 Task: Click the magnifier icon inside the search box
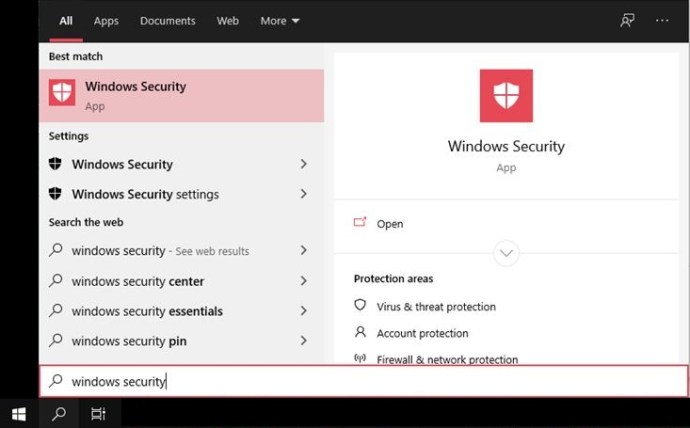(55, 381)
